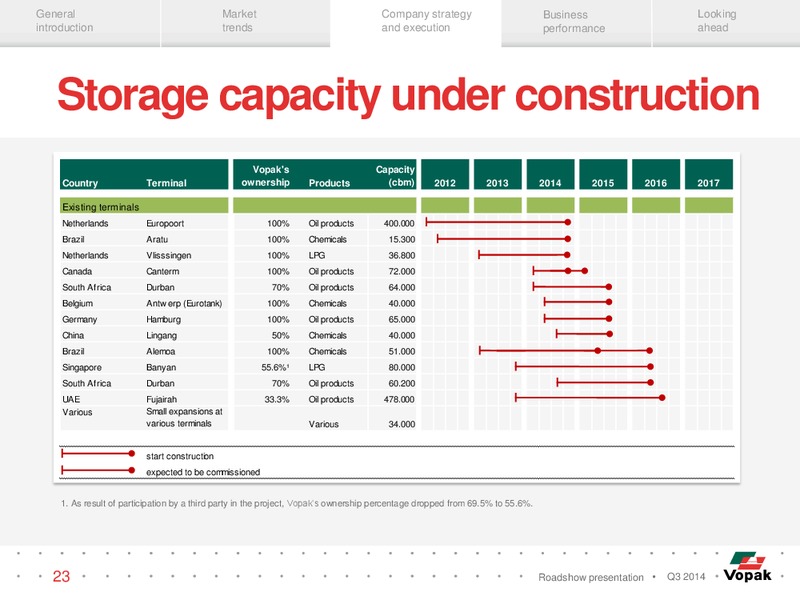Viewport: 800px width, 600px height.
Task: Click the ownership percentage footnote text
Action: (296, 504)
